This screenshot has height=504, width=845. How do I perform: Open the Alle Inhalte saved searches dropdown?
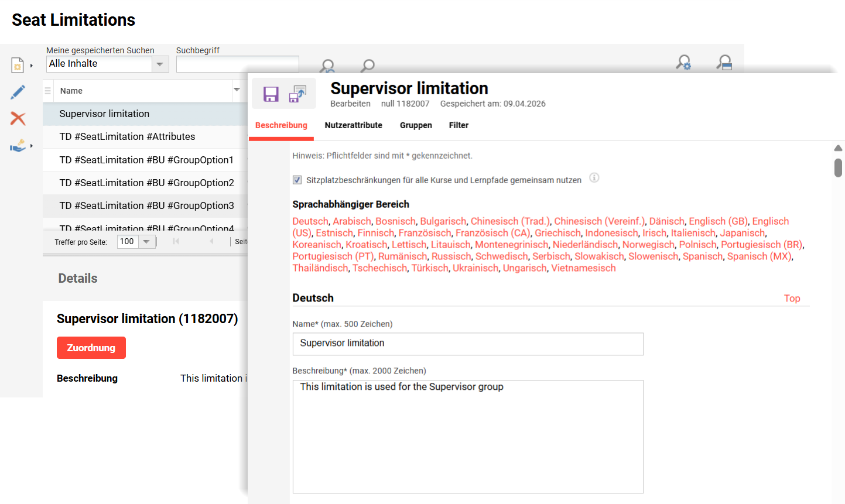coord(160,64)
